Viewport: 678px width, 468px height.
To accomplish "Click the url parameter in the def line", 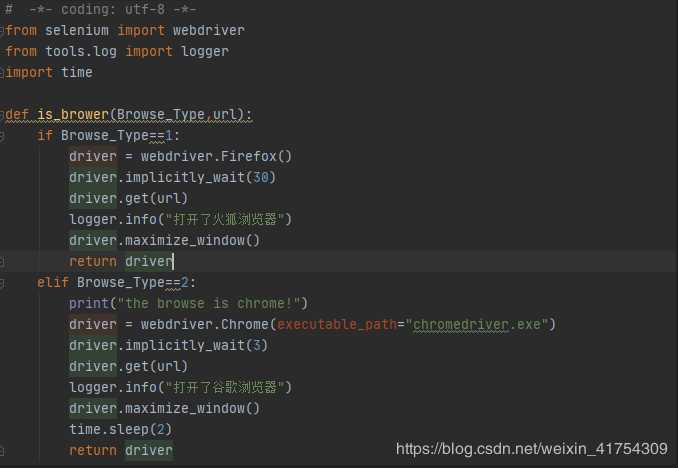I will point(225,115).
